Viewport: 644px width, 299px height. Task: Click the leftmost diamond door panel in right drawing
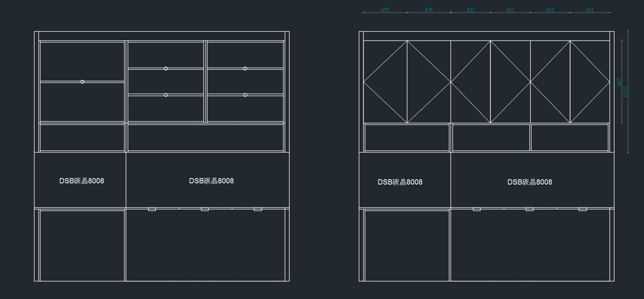click(385, 82)
